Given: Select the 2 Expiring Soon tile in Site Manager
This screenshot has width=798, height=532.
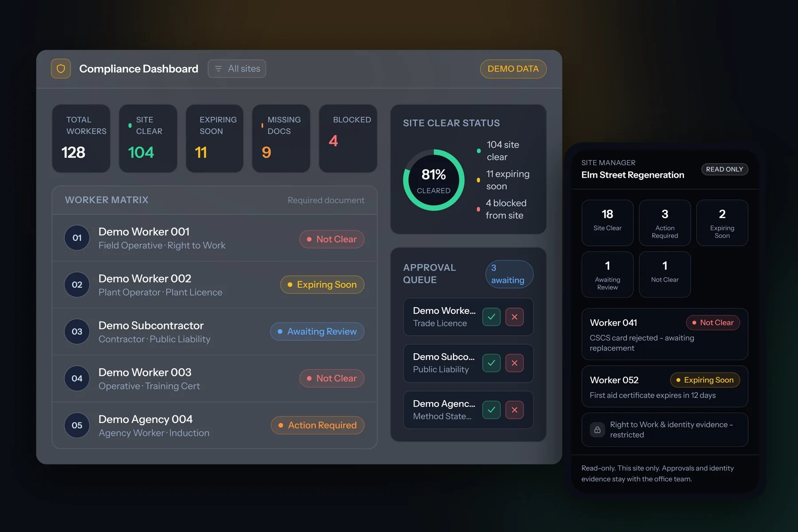Looking at the screenshot, I should [722, 223].
